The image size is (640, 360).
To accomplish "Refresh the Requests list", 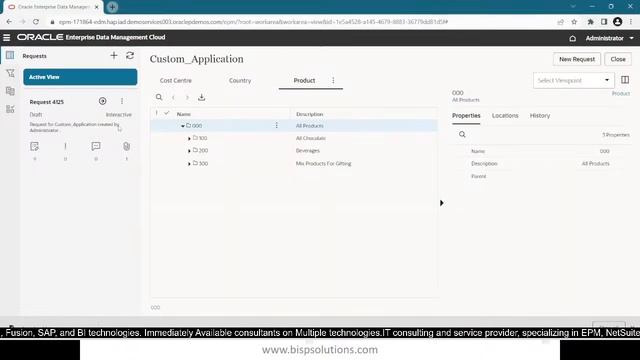I will 130,55.
